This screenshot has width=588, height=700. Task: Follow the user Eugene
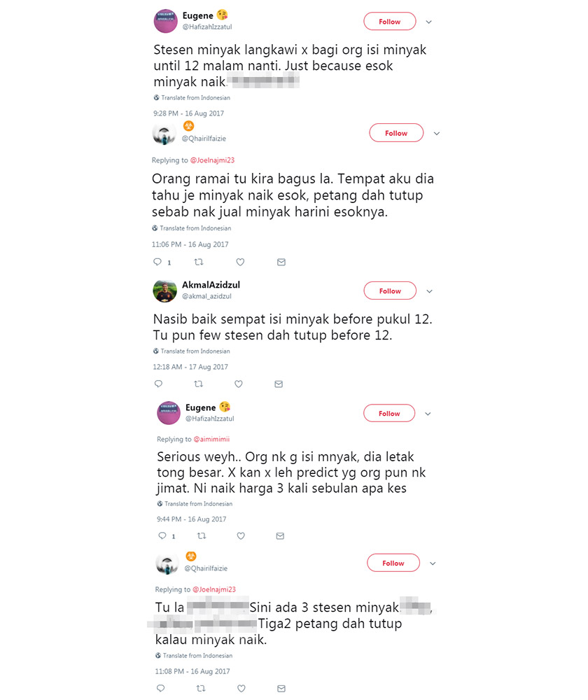coord(389,22)
